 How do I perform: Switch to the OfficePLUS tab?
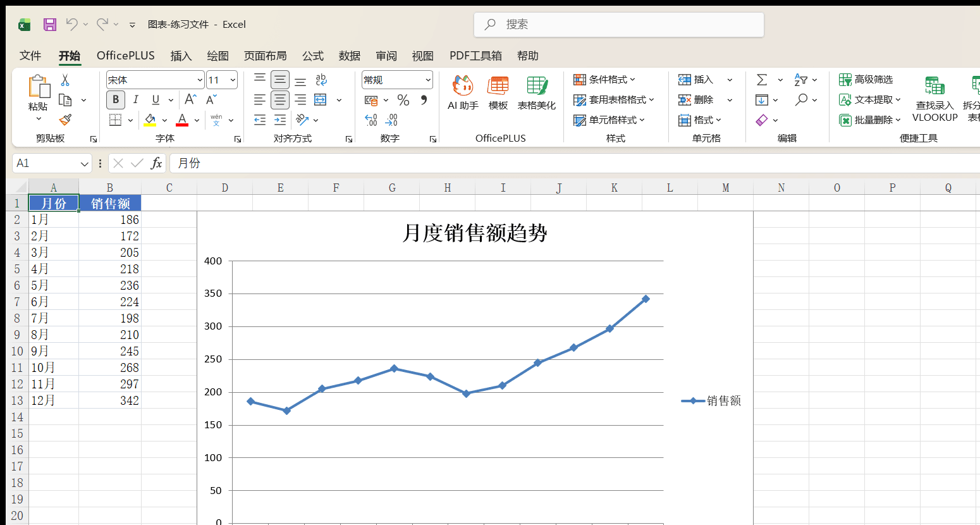[x=126, y=56]
